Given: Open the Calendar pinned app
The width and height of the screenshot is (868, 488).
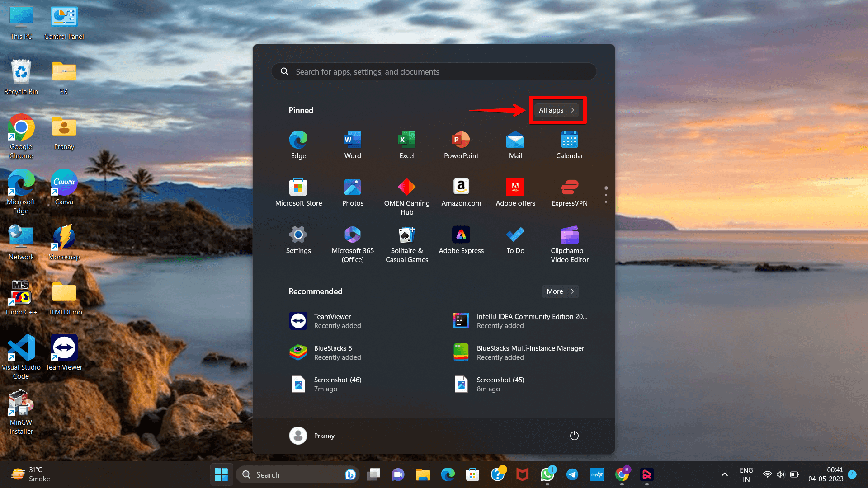Looking at the screenshot, I should coord(570,145).
